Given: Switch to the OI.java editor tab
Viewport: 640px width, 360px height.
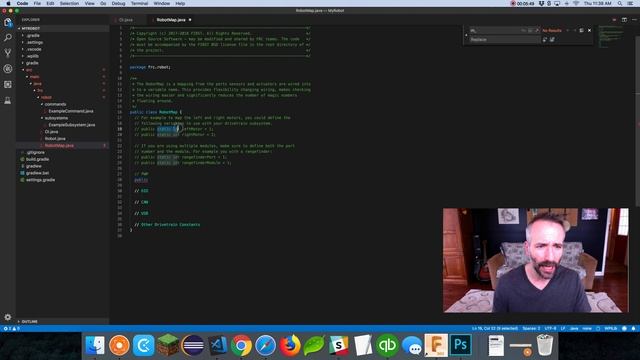Looking at the screenshot, I should [126, 20].
